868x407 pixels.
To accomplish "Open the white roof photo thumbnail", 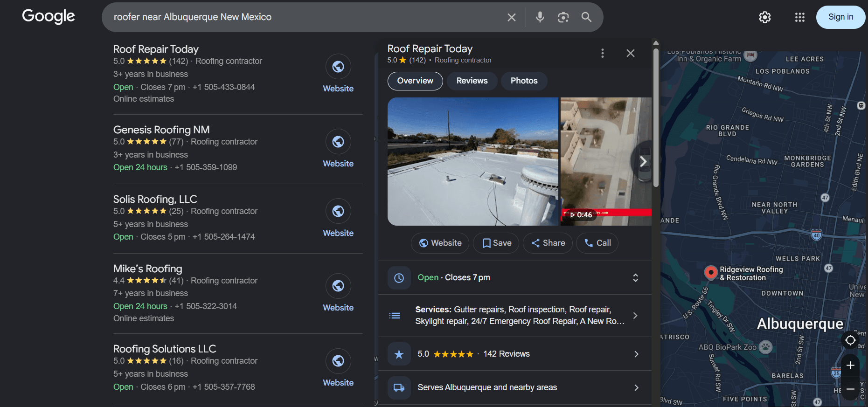I will coord(473,161).
